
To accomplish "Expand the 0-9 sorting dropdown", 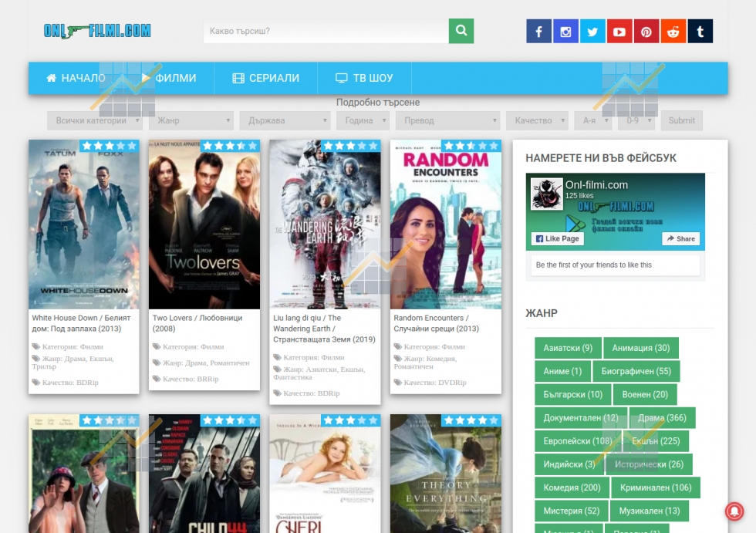I will (x=636, y=120).
